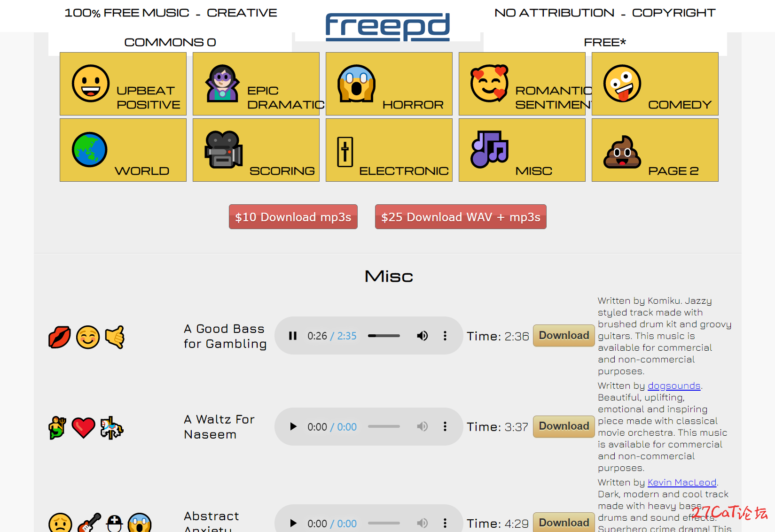Click the red heart emoji for A Waltz For Naseem
Viewport: 775px width, 532px height.
click(x=84, y=428)
